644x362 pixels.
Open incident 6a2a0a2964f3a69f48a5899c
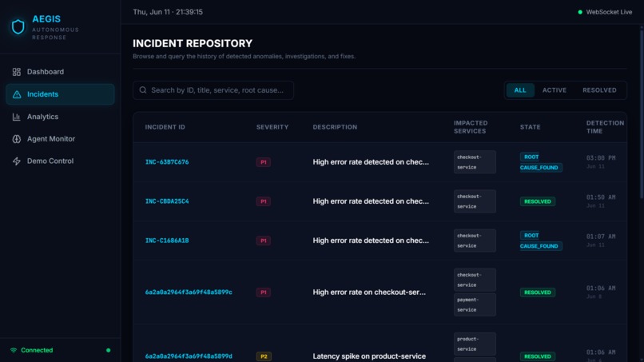[189, 292]
